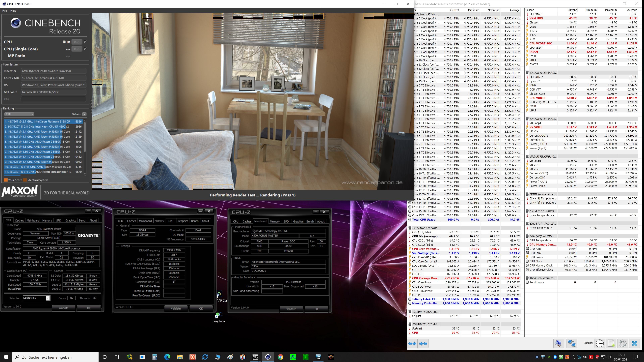
Task: Click Windows search box on taskbar
Action: click(56, 357)
